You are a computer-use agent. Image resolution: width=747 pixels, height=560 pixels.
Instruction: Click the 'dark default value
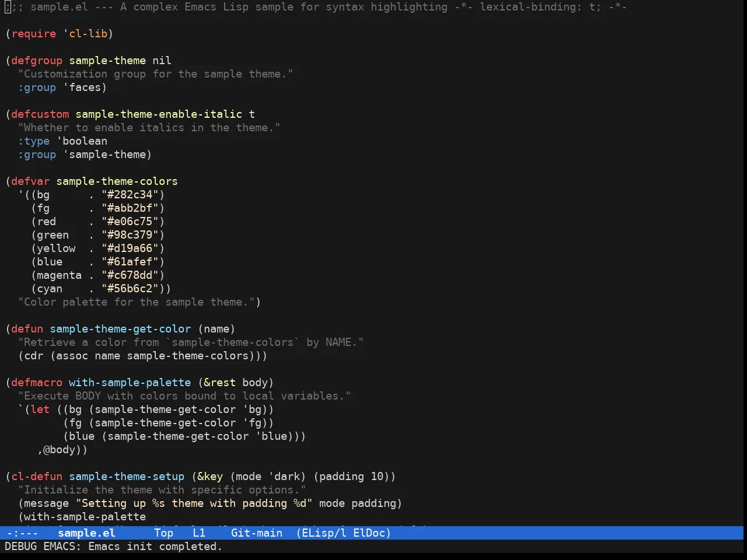coord(284,477)
